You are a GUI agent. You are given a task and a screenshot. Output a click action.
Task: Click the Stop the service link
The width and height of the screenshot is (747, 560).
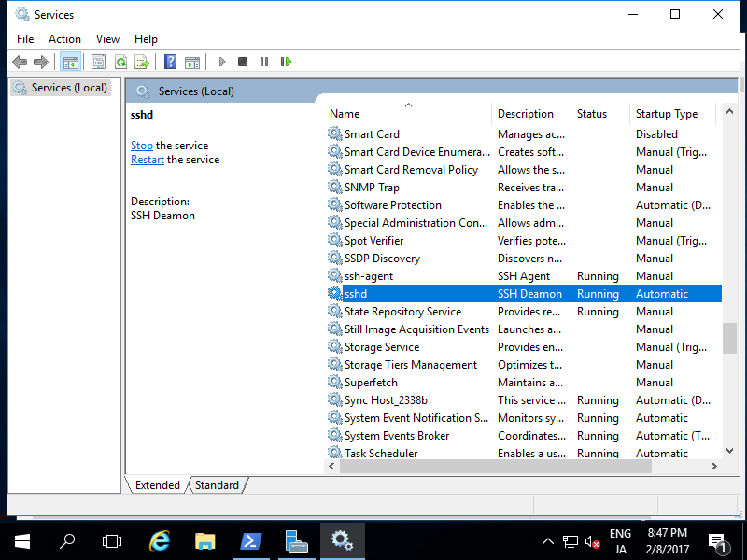pos(142,146)
